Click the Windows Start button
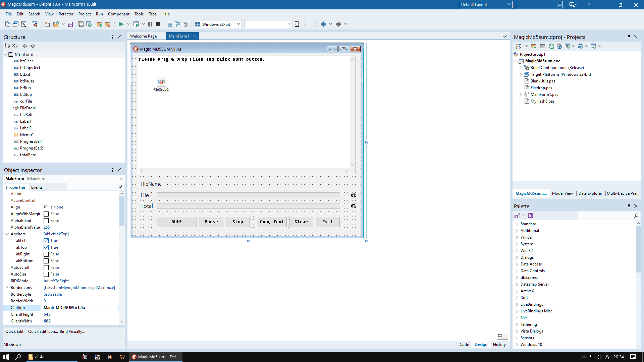The height and width of the screenshot is (362, 644). (6, 357)
